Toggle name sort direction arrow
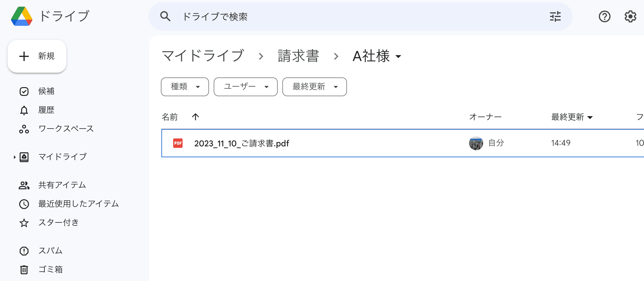 (x=195, y=117)
